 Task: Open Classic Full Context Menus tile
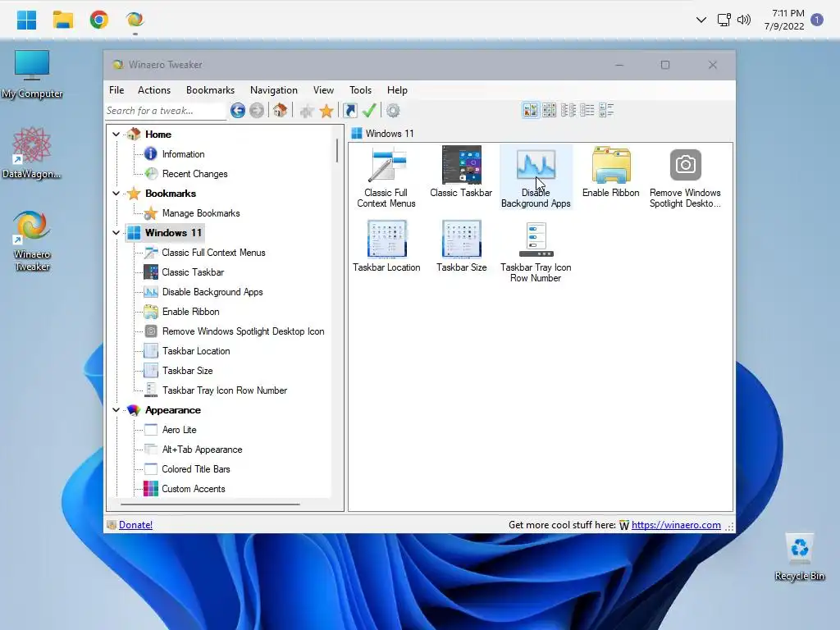386,177
